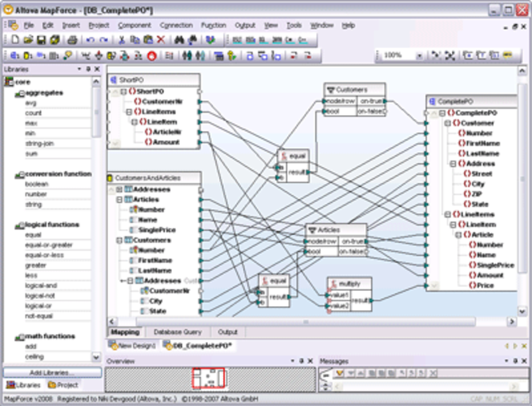Click the red viewport box in Overview

208,378
